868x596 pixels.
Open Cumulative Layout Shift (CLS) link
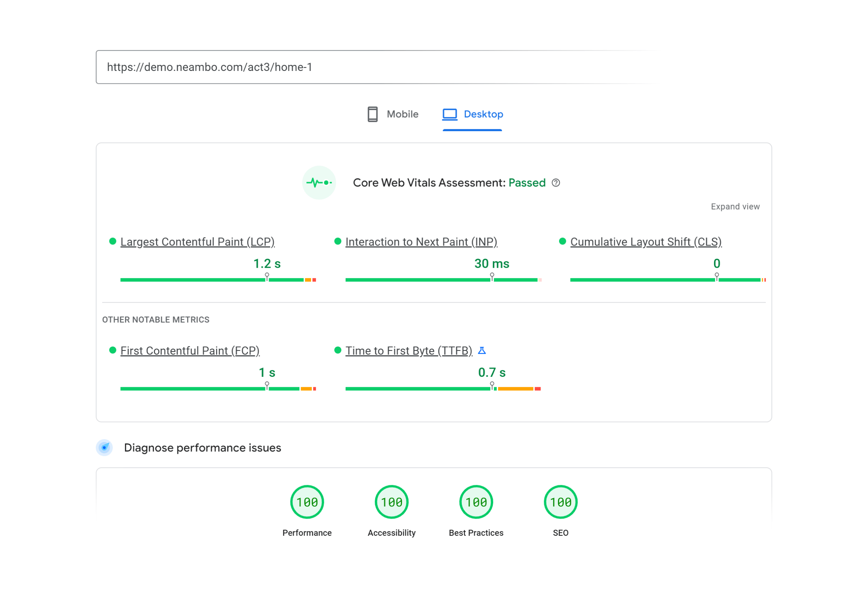coord(646,242)
